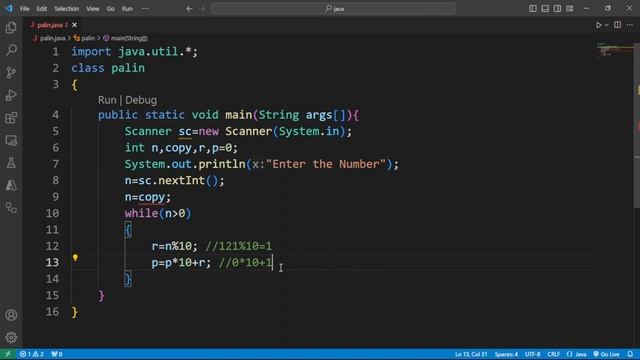Open the Extensions view
Viewport: 640px width, 360px height.
(11, 118)
